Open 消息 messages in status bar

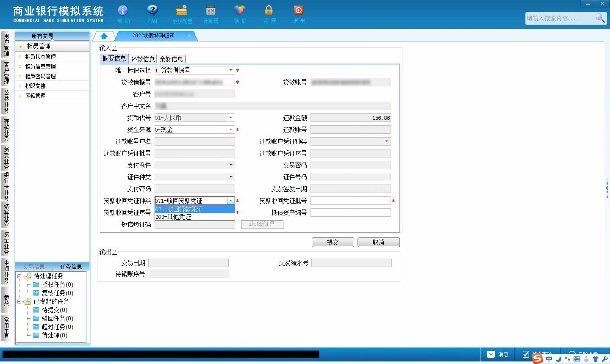[498, 354]
